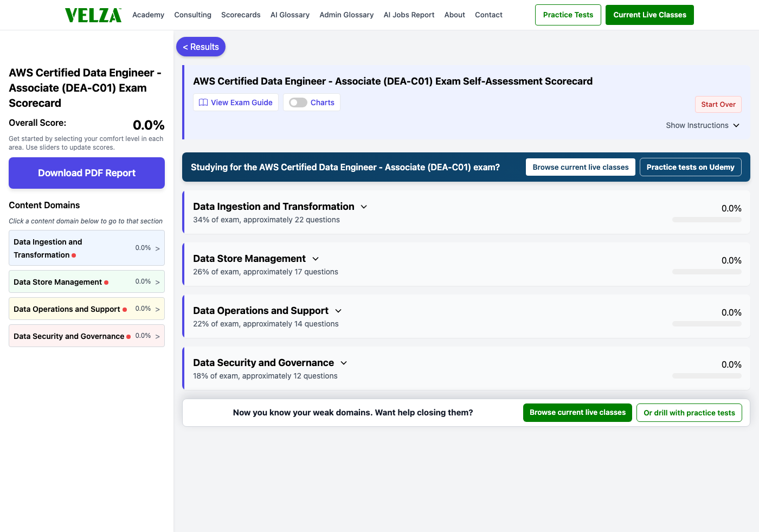The height and width of the screenshot is (532, 759).
Task: Click '34% of exam, approximately 22 questions' text
Action: [x=266, y=220]
